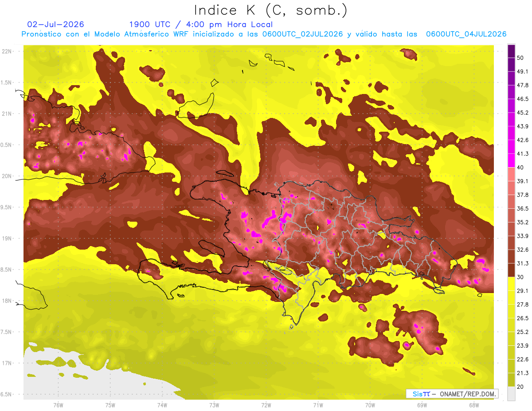Click the 20N latitude label
The width and height of the screenshot is (532, 411).
click(x=7, y=176)
